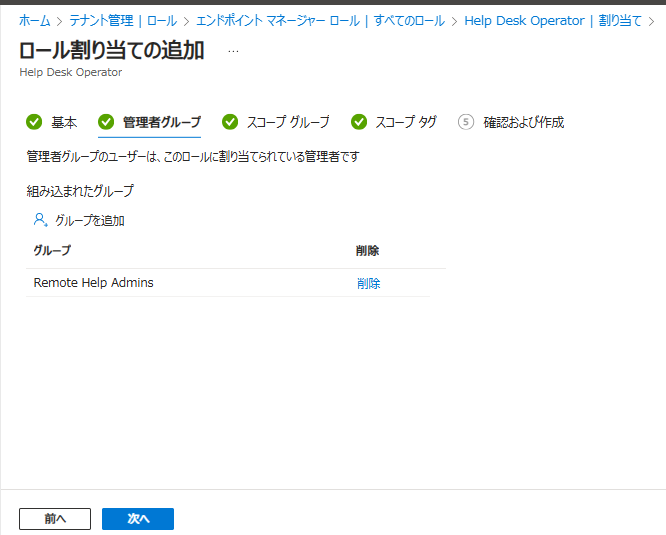
Task: Click the step 5 circle icon
Action: point(466,122)
